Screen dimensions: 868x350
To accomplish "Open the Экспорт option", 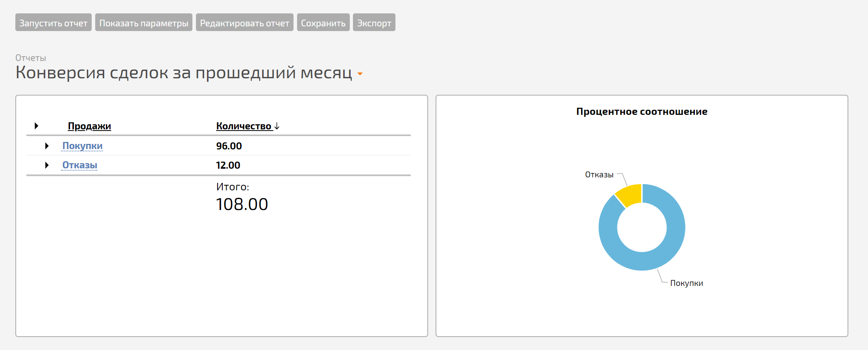I will (x=374, y=22).
